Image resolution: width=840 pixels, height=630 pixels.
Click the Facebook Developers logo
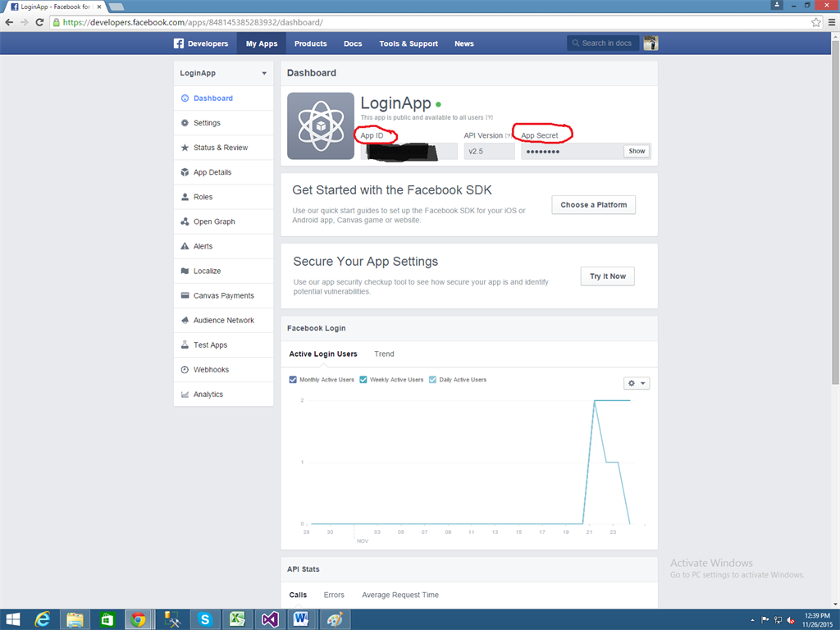[x=201, y=43]
